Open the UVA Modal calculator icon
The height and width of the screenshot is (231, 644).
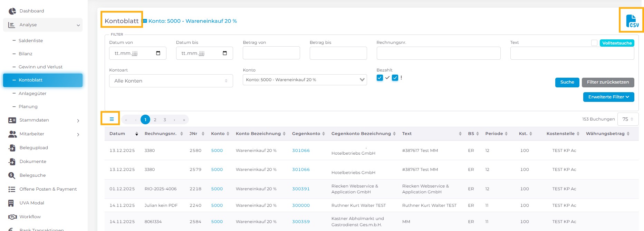[11, 203]
